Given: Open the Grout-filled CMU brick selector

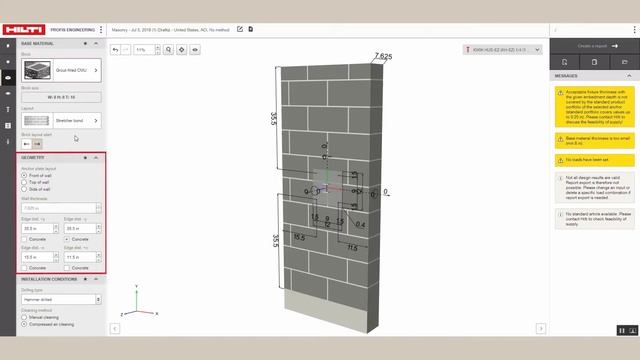Looking at the screenshot, I should pyautogui.click(x=61, y=70).
